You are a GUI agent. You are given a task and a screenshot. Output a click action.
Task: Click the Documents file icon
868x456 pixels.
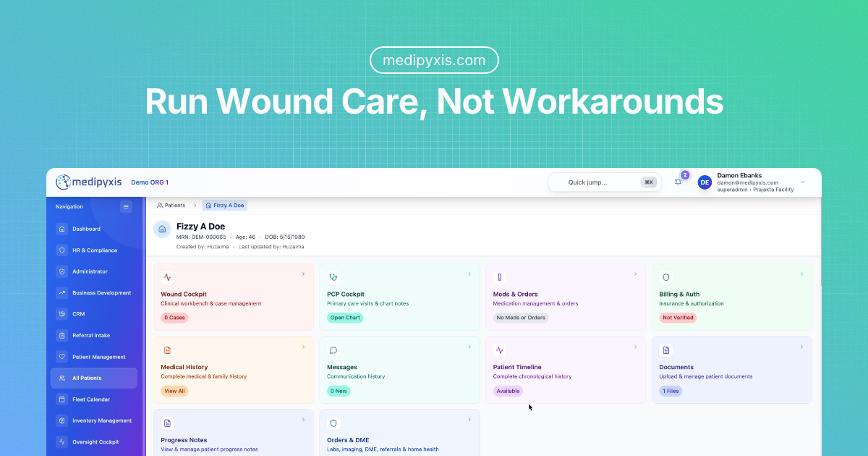tap(666, 350)
